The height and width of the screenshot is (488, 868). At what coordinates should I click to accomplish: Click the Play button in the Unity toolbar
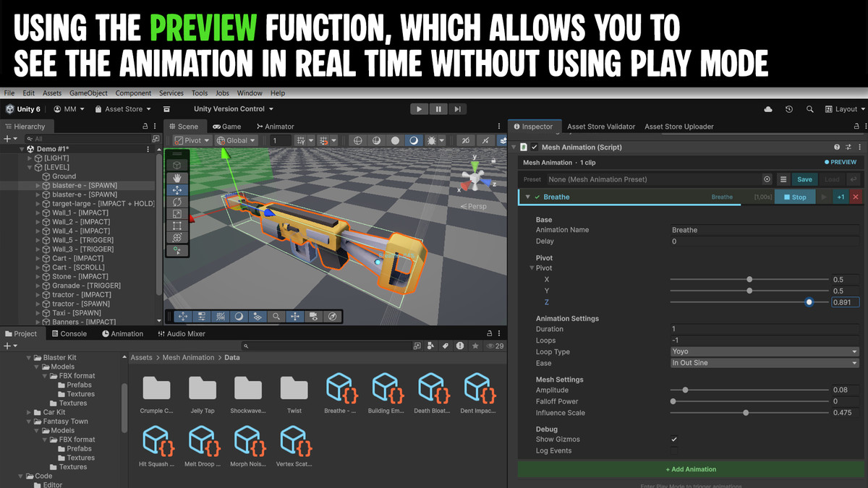(x=419, y=109)
